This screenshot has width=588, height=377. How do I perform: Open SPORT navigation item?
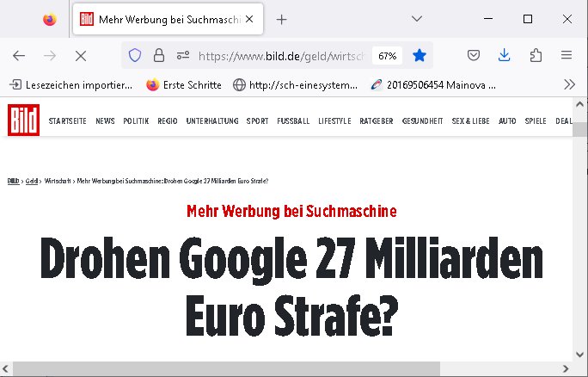point(257,121)
